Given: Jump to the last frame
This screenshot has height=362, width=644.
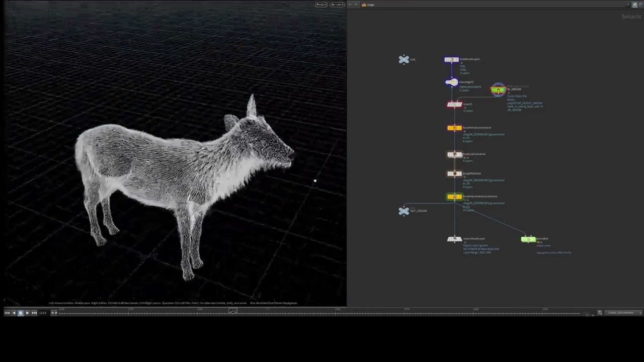Looking at the screenshot, I should (34, 313).
